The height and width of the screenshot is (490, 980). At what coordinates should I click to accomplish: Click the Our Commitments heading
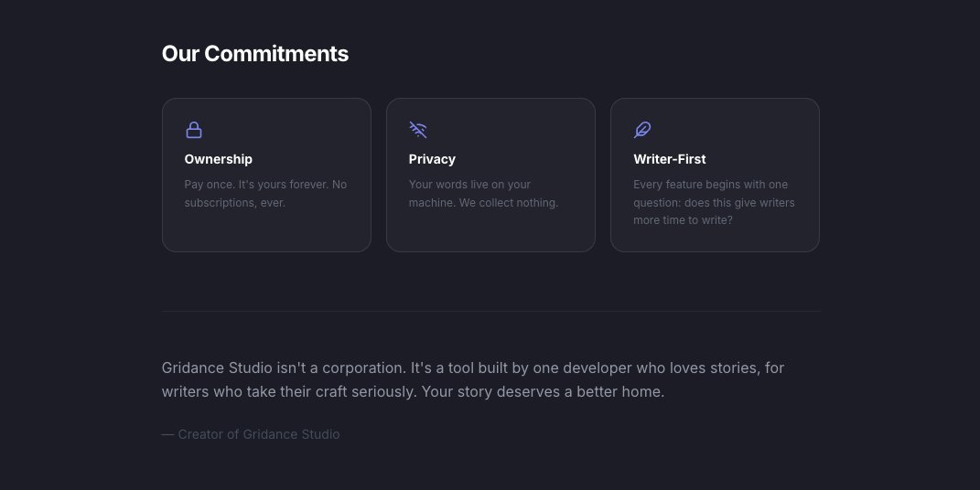[x=255, y=54]
